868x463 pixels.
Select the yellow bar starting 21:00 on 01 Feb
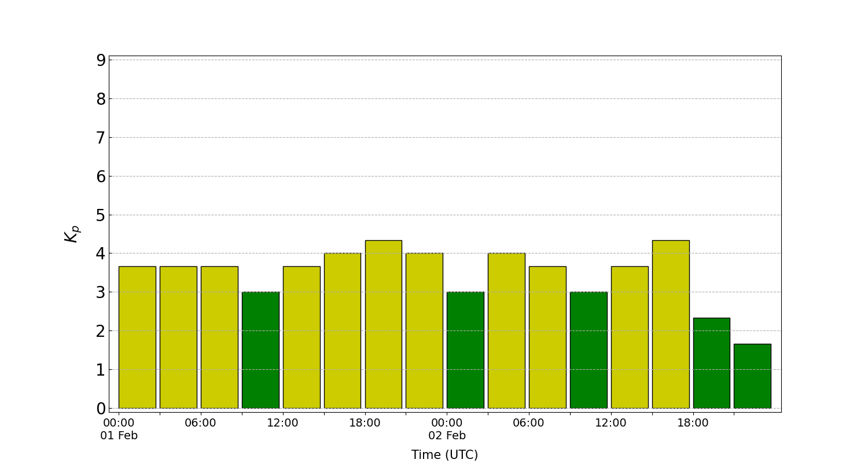coord(424,330)
